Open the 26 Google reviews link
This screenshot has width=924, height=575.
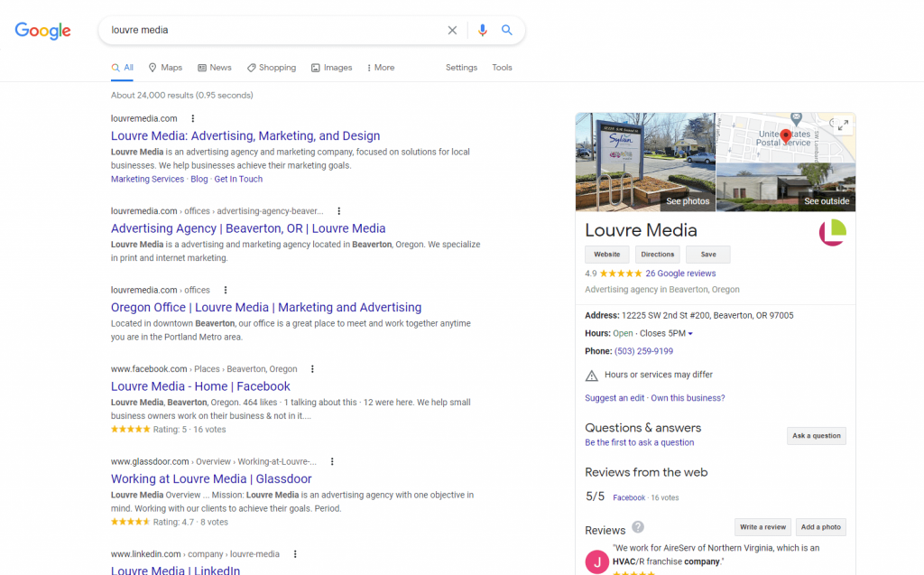pyautogui.click(x=680, y=274)
